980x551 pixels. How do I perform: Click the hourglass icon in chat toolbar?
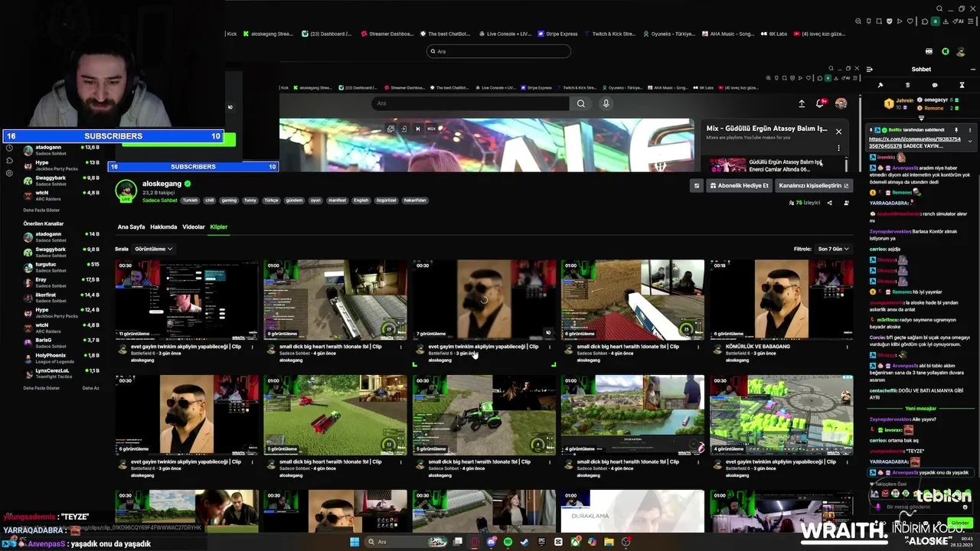coord(962,85)
